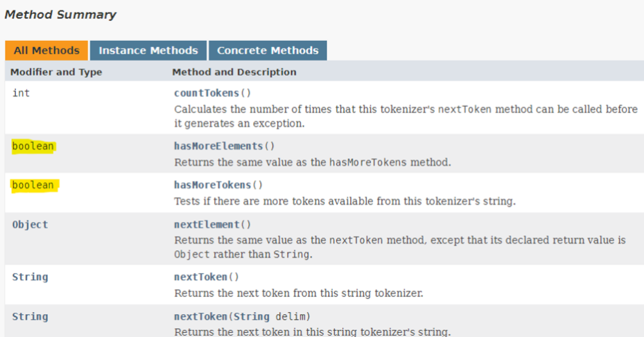Select the Concrete Methods tab

(x=268, y=51)
